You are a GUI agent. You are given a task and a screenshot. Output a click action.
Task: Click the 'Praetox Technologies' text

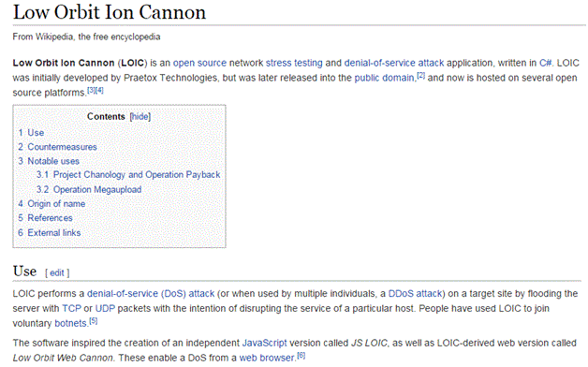pyautogui.click(x=170, y=78)
